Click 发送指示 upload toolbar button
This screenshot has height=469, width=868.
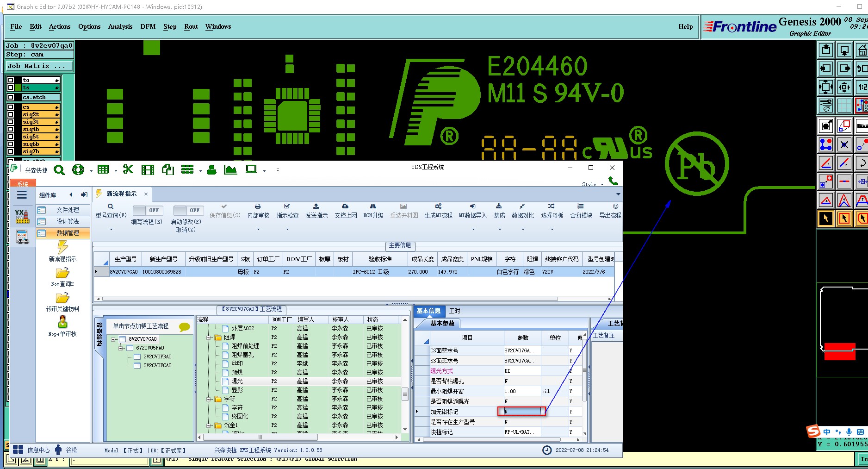click(316, 211)
